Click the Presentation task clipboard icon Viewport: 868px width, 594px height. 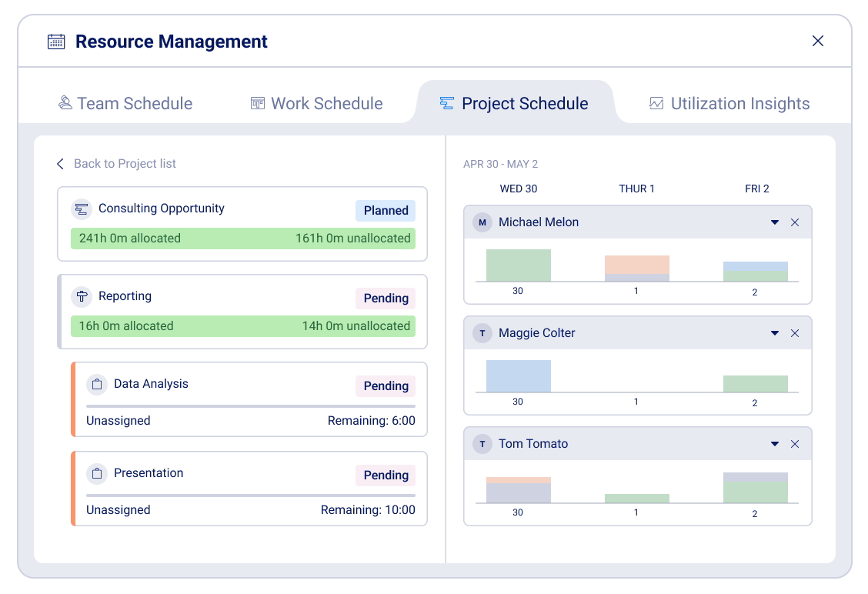point(97,473)
